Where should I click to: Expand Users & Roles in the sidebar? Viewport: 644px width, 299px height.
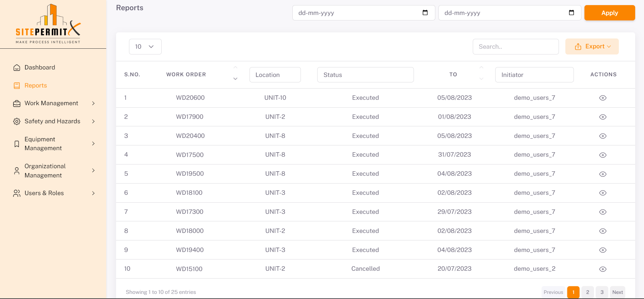tap(53, 193)
